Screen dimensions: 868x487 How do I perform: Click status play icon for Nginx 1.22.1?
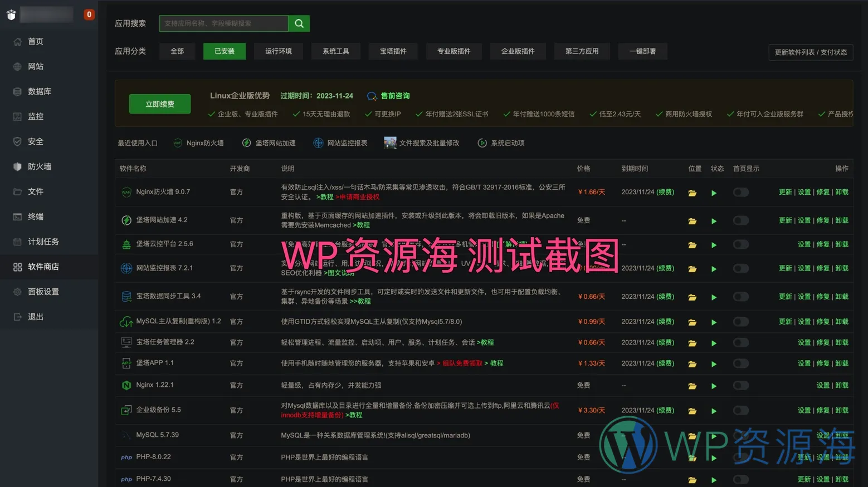pyautogui.click(x=714, y=386)
